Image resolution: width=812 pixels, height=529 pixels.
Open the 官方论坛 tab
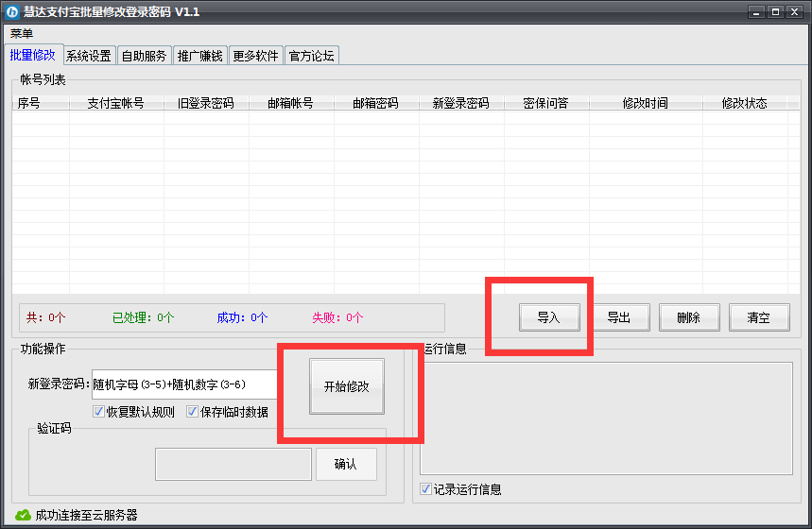point(311,56)
